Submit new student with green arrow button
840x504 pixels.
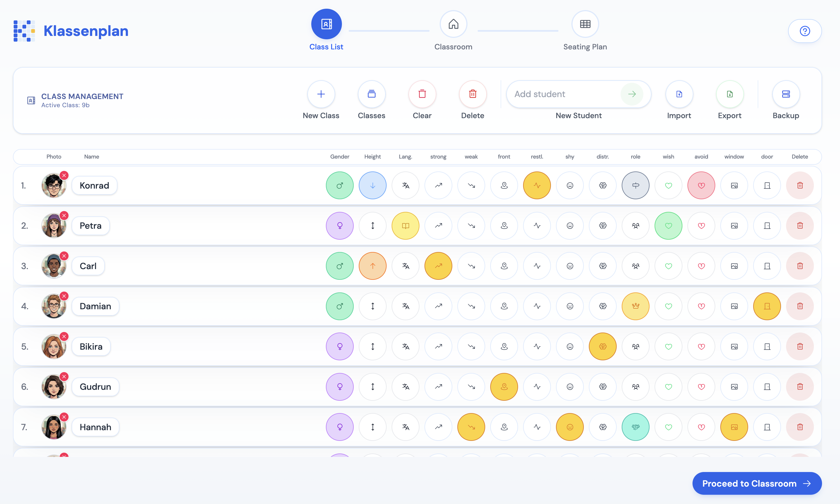(x=632, y=94)
